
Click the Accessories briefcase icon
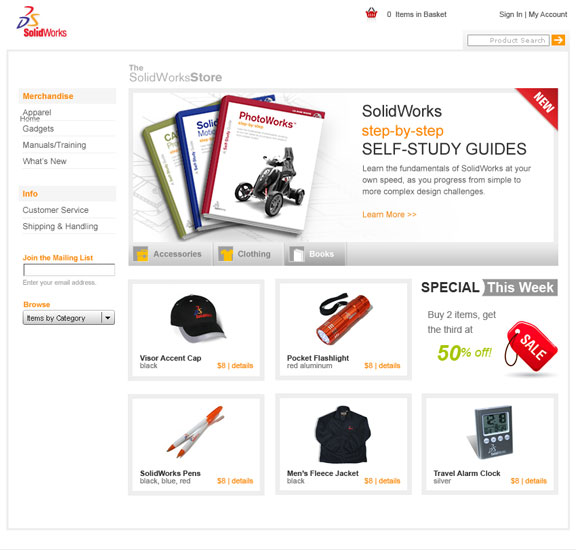[140, 254]
